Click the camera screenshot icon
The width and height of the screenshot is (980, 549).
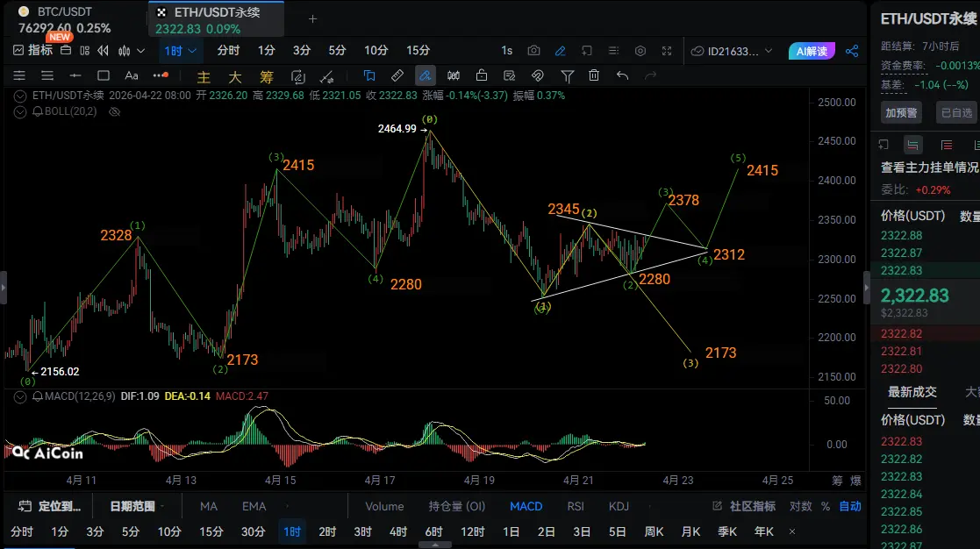[533, 51]
